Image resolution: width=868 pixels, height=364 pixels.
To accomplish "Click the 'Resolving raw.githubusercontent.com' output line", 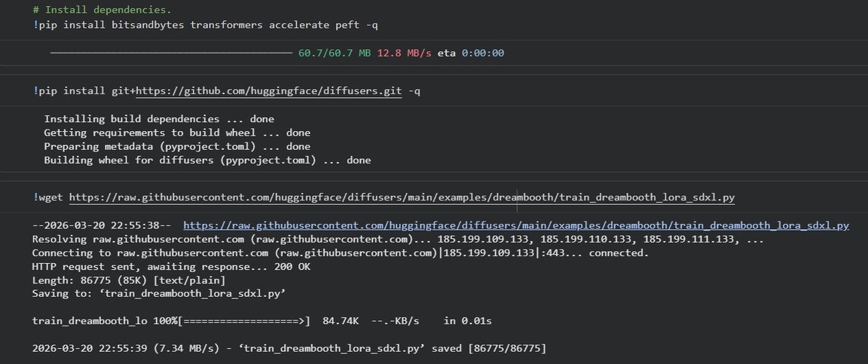I will pos(398,240).
